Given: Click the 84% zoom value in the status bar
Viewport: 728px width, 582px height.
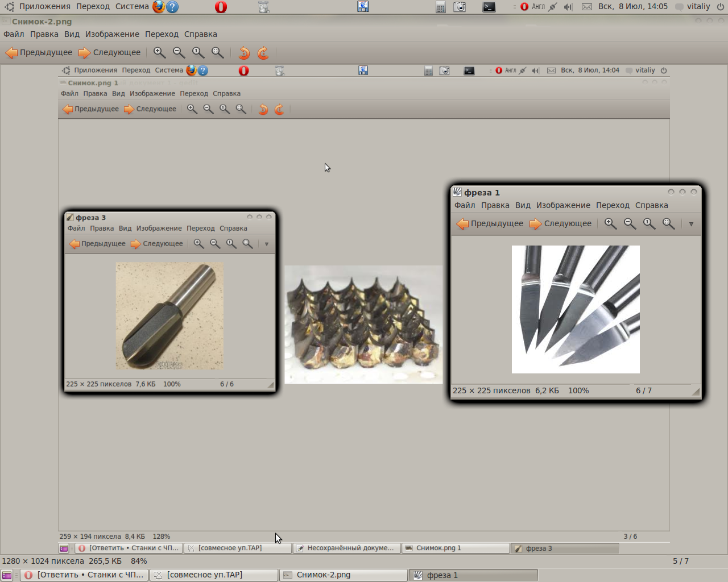Looking at the screenshot, I should (x=139, y=561).
